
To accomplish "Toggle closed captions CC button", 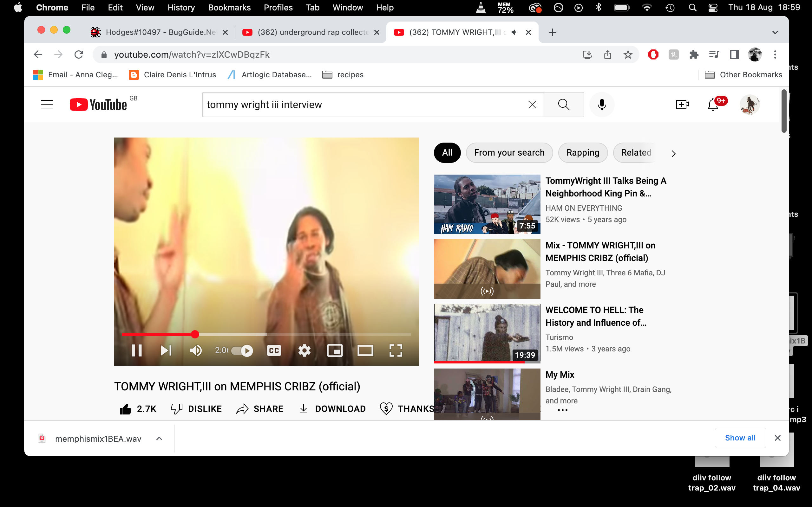I will click(274, 350).
